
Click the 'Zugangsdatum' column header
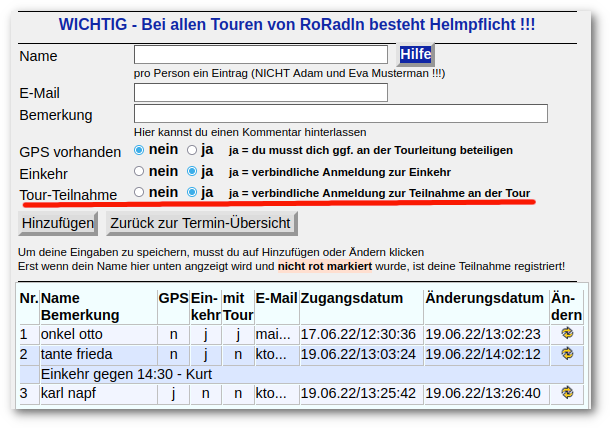tap(352, 298)
